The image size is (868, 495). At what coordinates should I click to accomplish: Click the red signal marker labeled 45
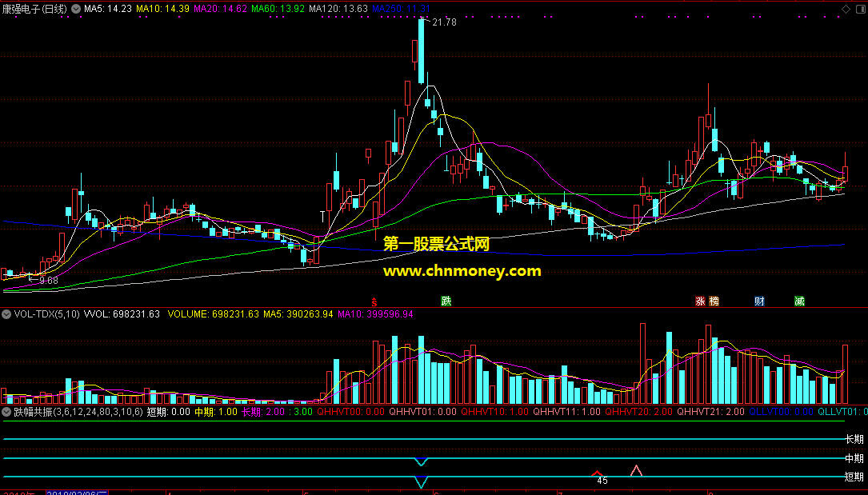pos(597,473)
